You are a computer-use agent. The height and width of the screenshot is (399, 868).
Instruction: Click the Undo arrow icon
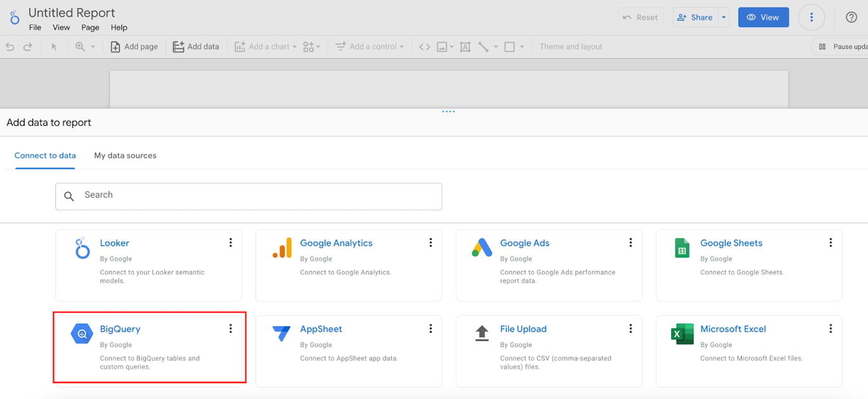click(10, 46)
